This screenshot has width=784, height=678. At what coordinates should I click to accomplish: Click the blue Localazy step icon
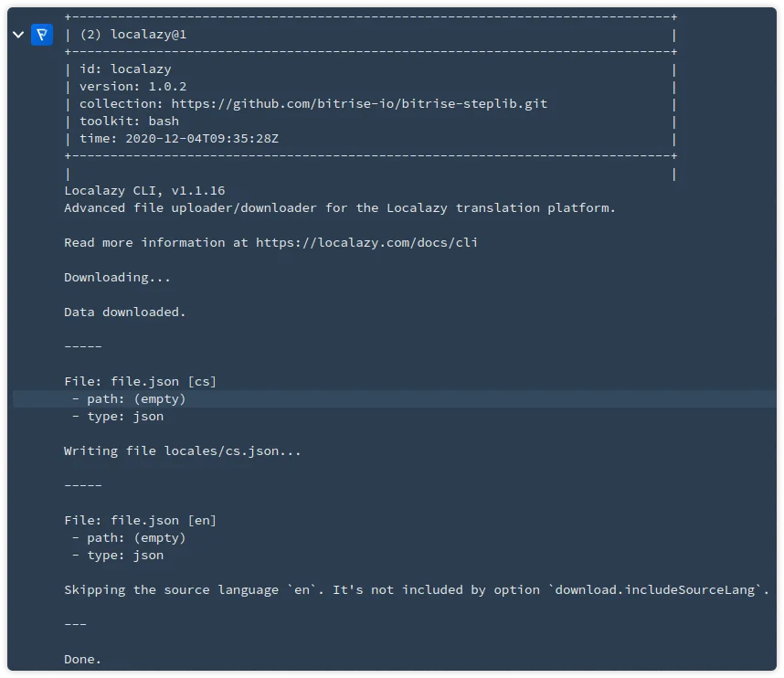pyautogui.click(x=42, y=35)
